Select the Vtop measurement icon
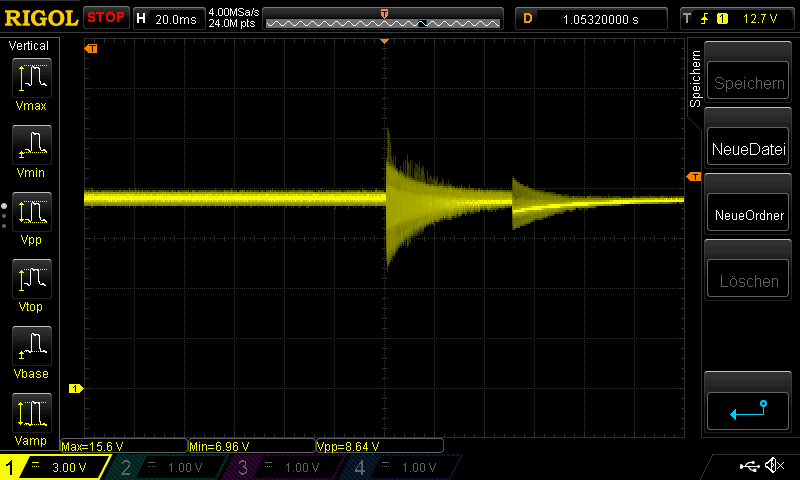This screenshot has width=800, height=480. pos(30,281)
